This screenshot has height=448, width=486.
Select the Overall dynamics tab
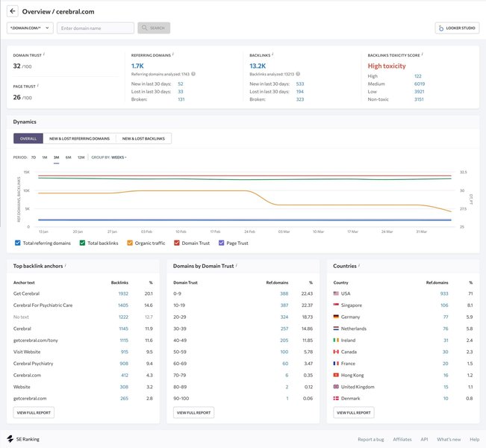point(28,139)
